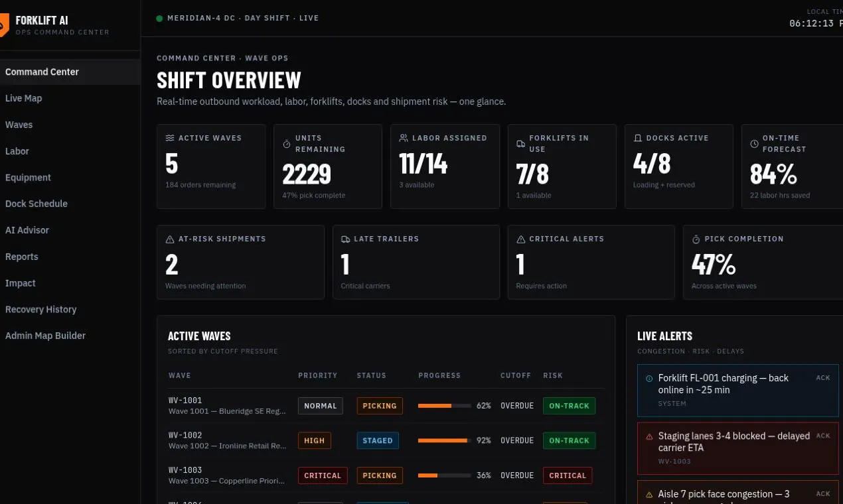Click the CRITICAL risk badge for WV-1003

coord(568,475)
